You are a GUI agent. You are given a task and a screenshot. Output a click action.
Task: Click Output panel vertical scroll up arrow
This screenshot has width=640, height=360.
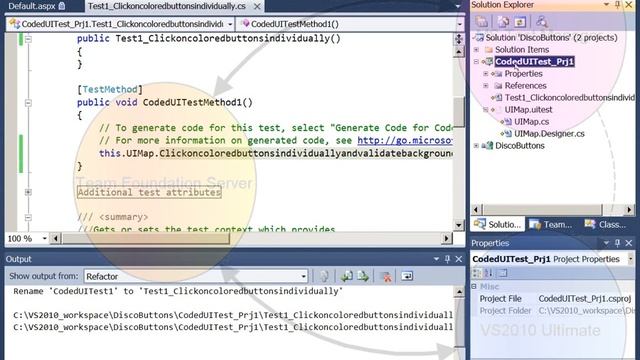tap(459, 292)
